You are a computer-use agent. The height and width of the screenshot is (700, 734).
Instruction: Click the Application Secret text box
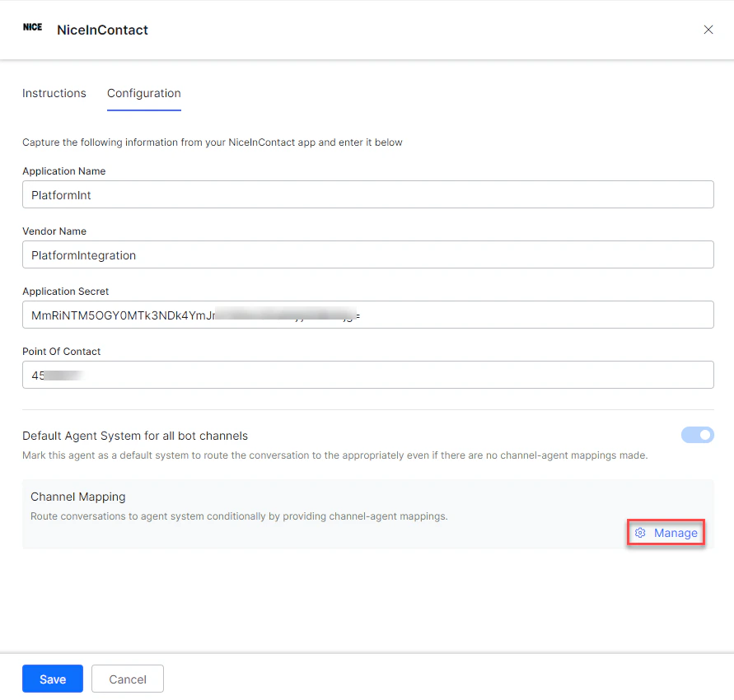click(367, 315)
